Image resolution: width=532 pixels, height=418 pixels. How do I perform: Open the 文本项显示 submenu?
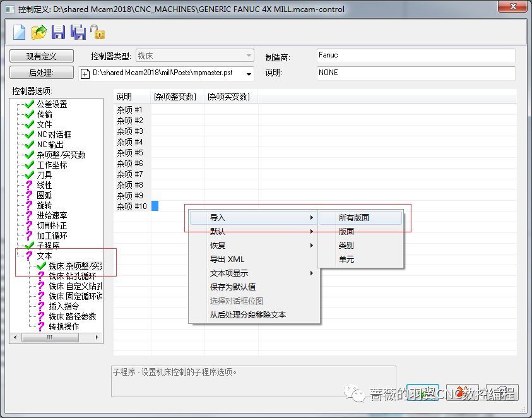coord(254,273)
